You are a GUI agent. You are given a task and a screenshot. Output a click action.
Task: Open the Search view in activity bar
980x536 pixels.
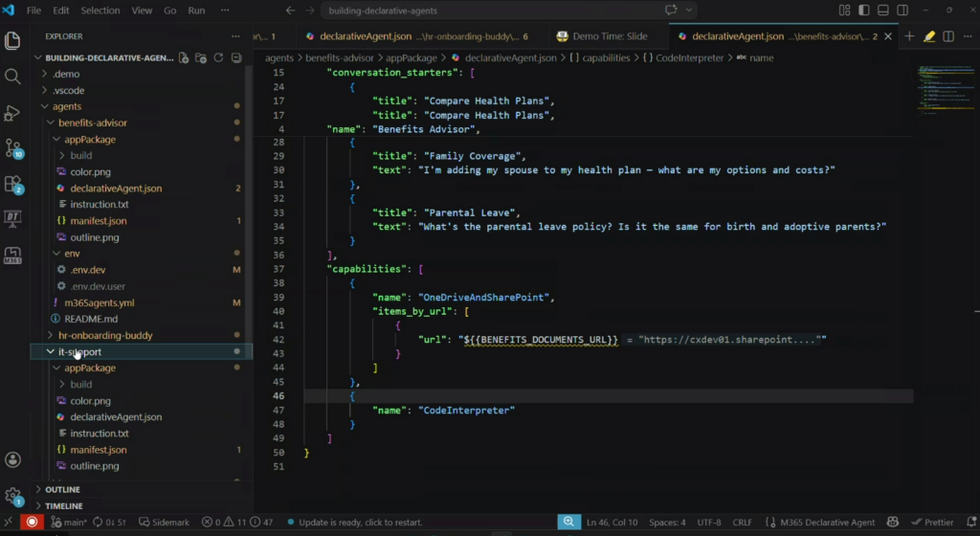(x=12, y=77)
